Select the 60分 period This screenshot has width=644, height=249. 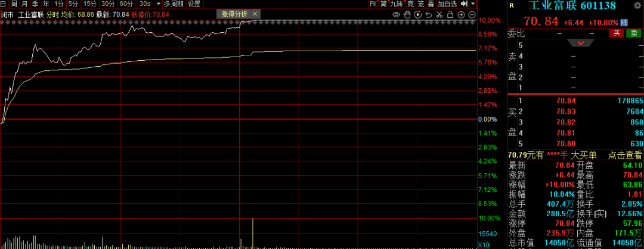coord(126,4)
